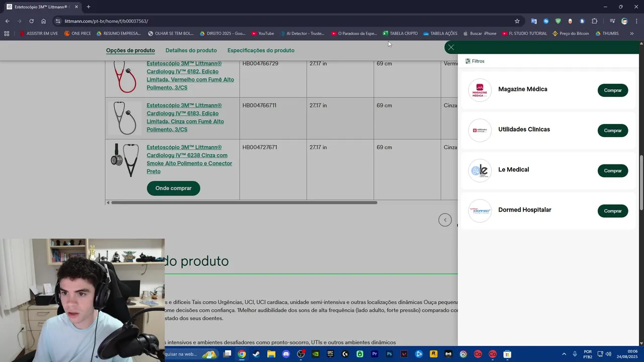Open the FL STUDIO TUTORIAL bookmark

[x=524, y=34]
